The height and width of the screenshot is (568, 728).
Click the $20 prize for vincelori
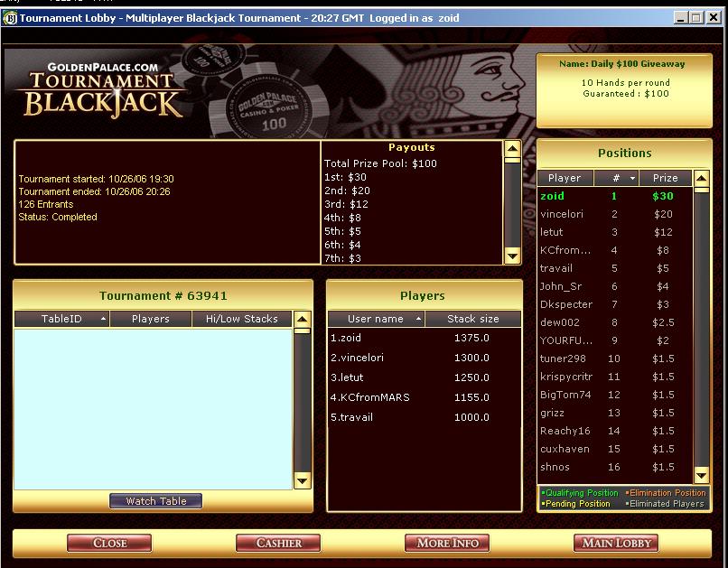coord(663,214)
